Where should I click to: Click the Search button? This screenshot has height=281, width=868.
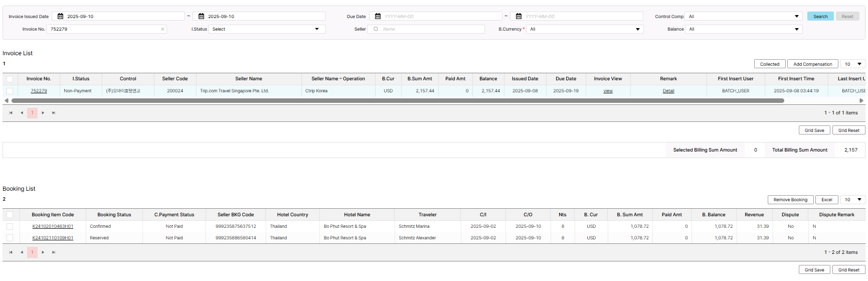tap(820, 17)
